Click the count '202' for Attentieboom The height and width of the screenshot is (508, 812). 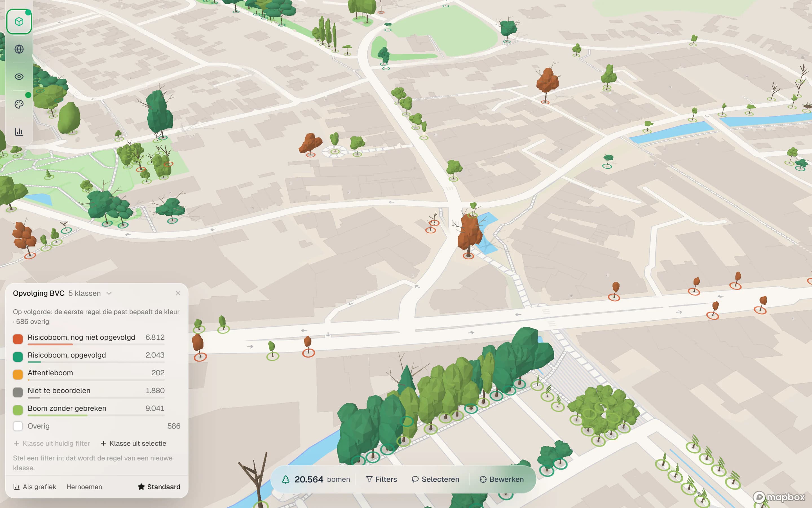(158, 373)
